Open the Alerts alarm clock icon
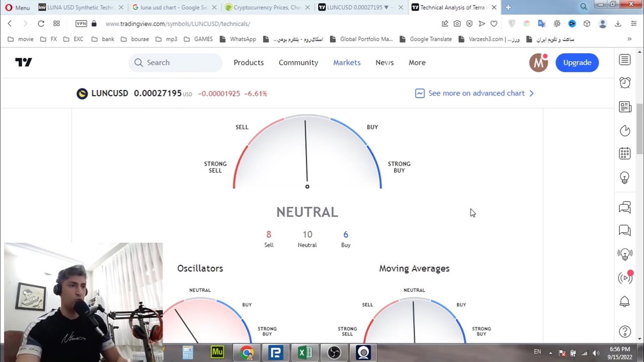Image resolution: width=644 pixels, height=362 pixels. 624,83
